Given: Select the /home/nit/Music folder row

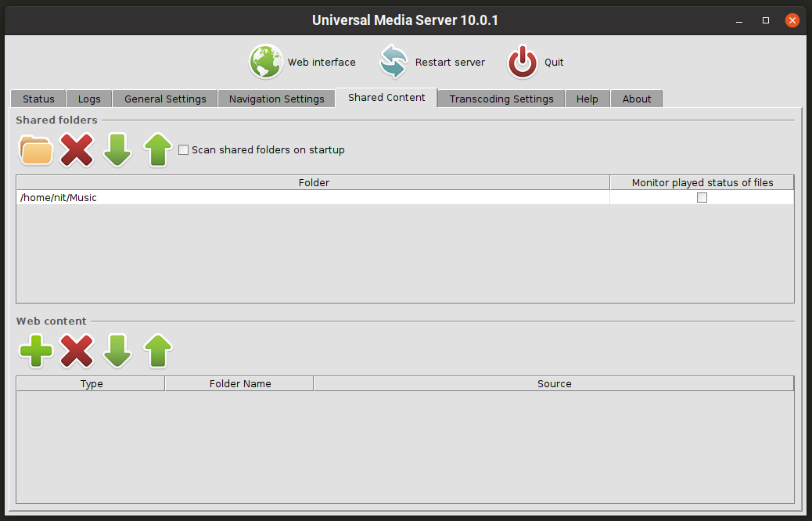Looking at the screenshot, I should point(313,198).
